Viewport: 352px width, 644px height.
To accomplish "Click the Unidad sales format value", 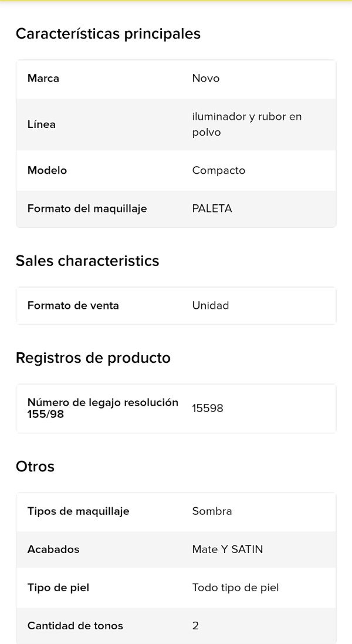I will pyautogui.click(x=211, y=306).
